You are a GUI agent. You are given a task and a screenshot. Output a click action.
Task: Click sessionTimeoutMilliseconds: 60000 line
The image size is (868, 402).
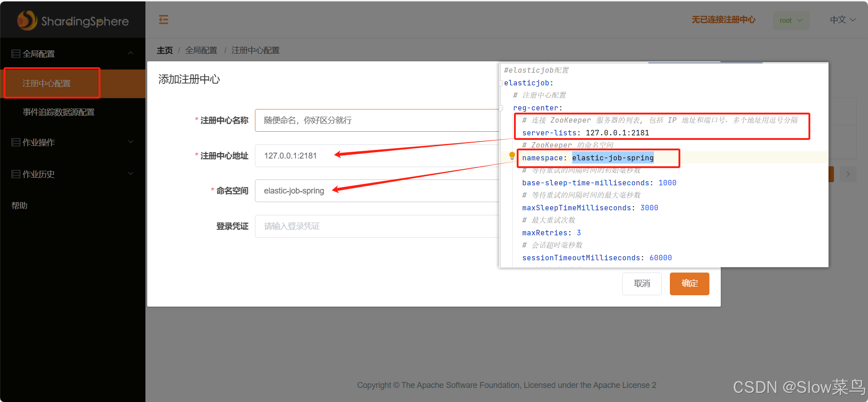pyautogui.click(x=597, y=258)
